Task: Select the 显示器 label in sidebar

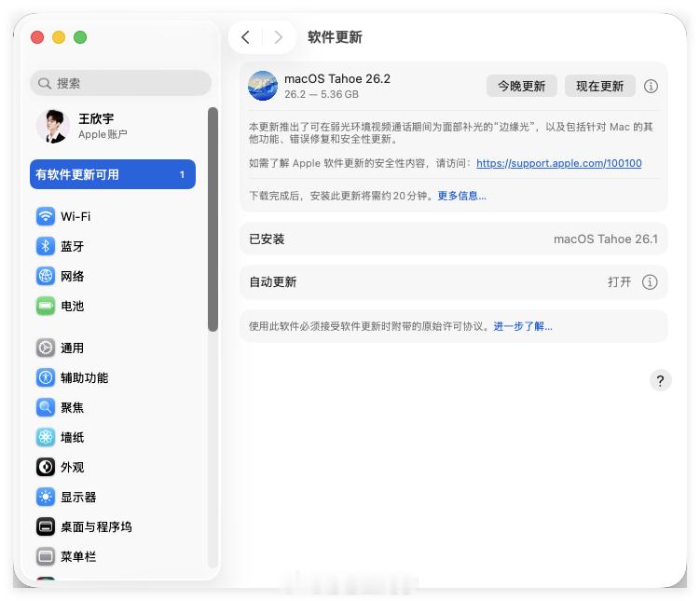Action: click(x=78, y=497)
